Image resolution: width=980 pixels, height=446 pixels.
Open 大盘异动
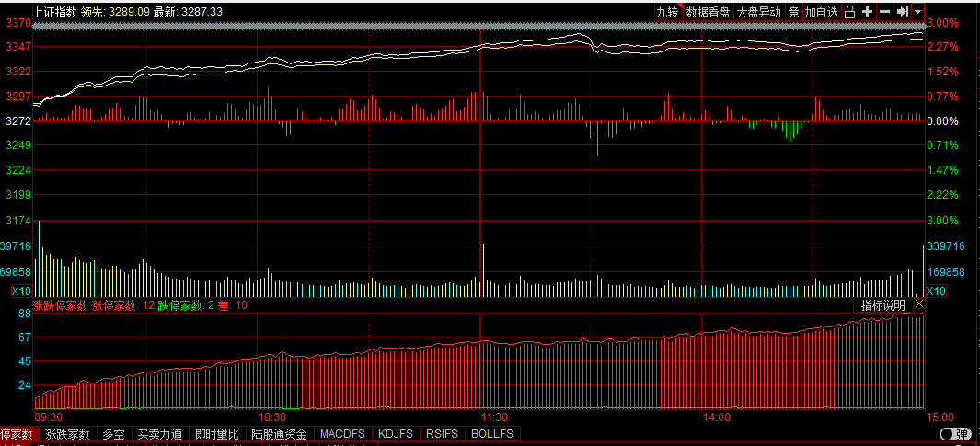point(759,12)
